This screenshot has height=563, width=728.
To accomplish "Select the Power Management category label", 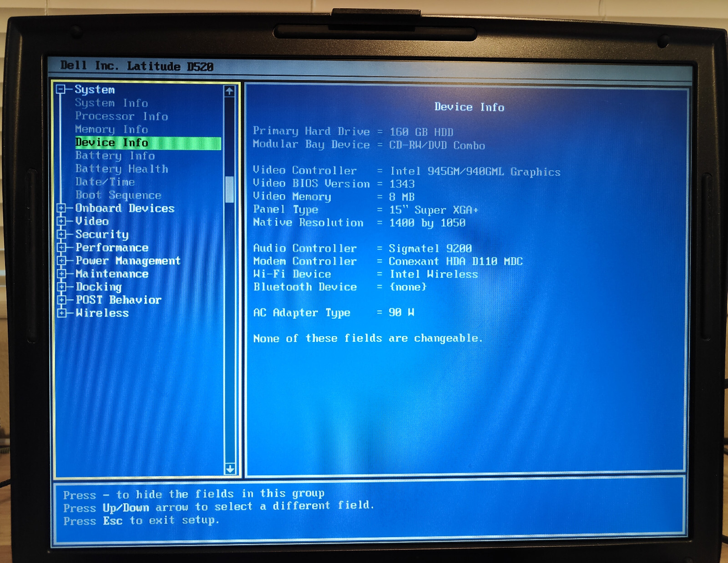I will (x=128, y=261).
